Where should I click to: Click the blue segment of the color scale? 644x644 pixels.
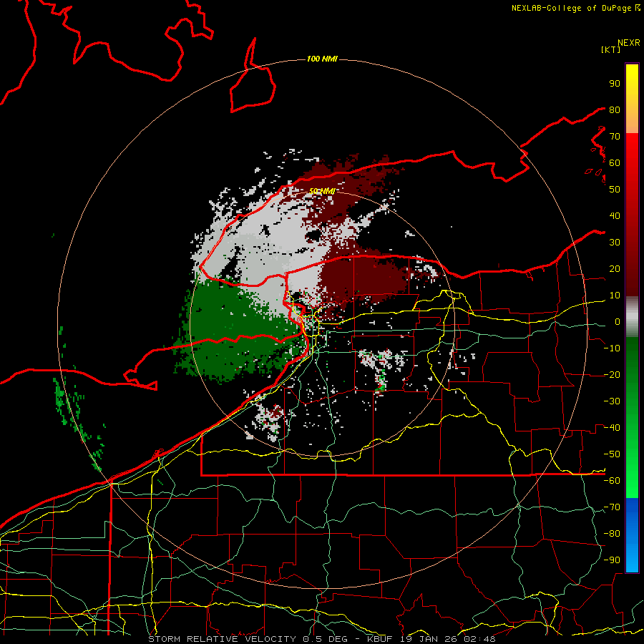coord(632,535)
